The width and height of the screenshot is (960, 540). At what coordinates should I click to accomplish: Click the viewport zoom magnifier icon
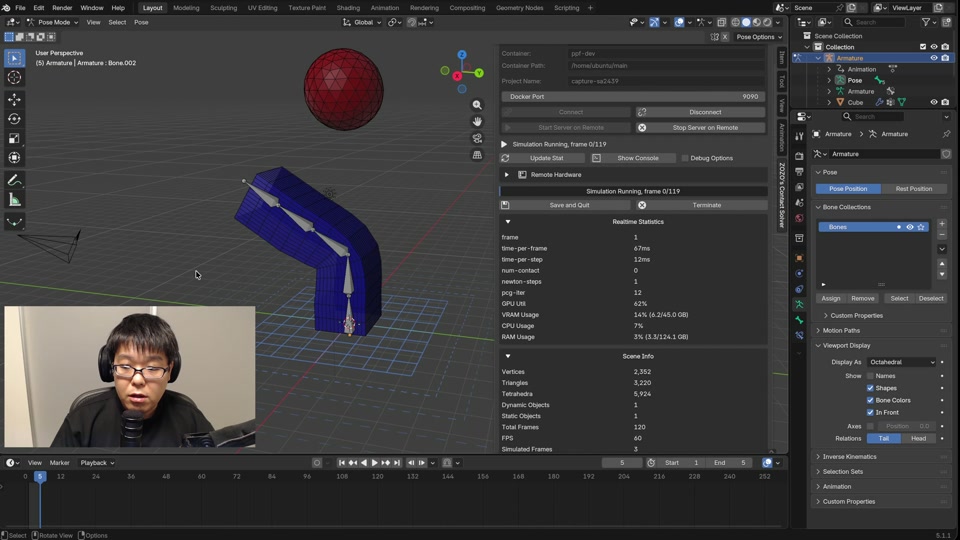[x=477, y=105]
